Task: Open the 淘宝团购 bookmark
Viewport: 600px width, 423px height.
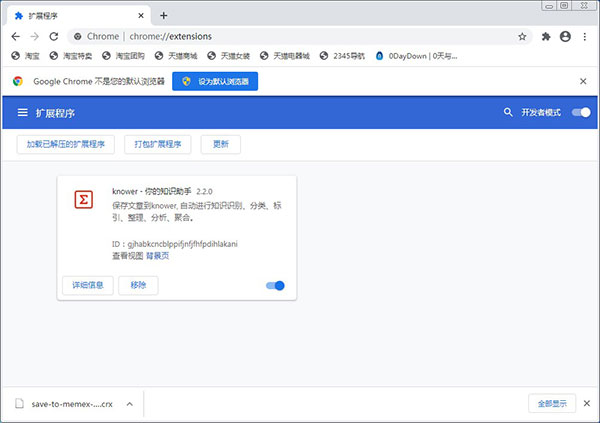Action: [x=123, y=56]
